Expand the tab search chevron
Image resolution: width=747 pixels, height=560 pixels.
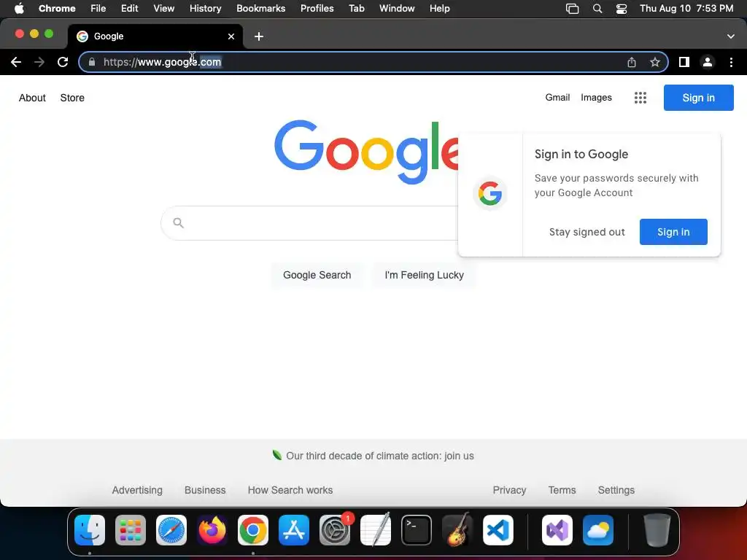tap(731, 36)
